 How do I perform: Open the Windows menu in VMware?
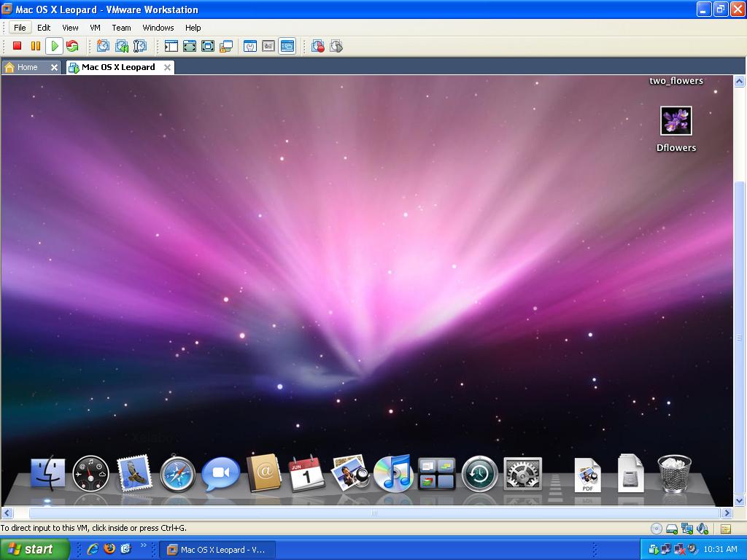(x=158, y=28)
